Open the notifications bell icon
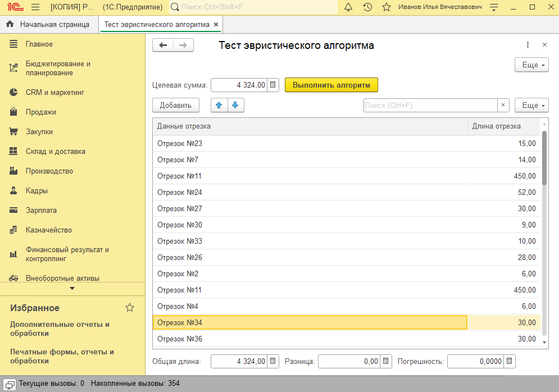The image size is (559, 392). (348, 7)
